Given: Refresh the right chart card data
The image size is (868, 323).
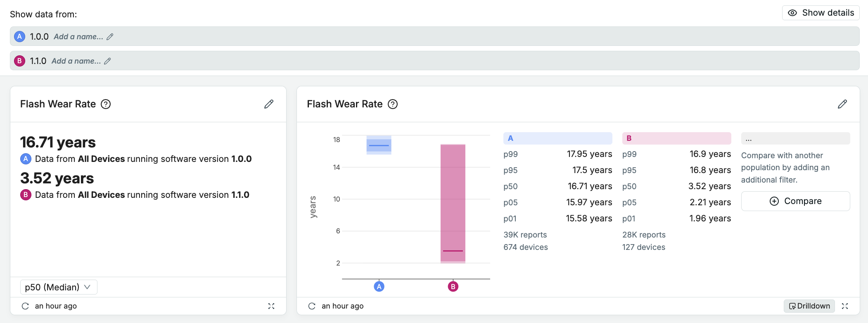Looking at the screenshot, I should pos(312,306).
